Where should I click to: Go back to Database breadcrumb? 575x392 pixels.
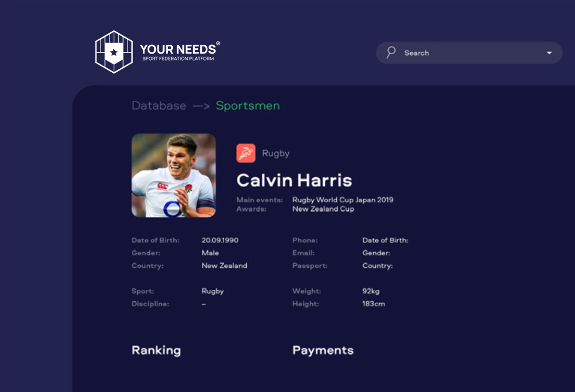click(x=159, y=106)
